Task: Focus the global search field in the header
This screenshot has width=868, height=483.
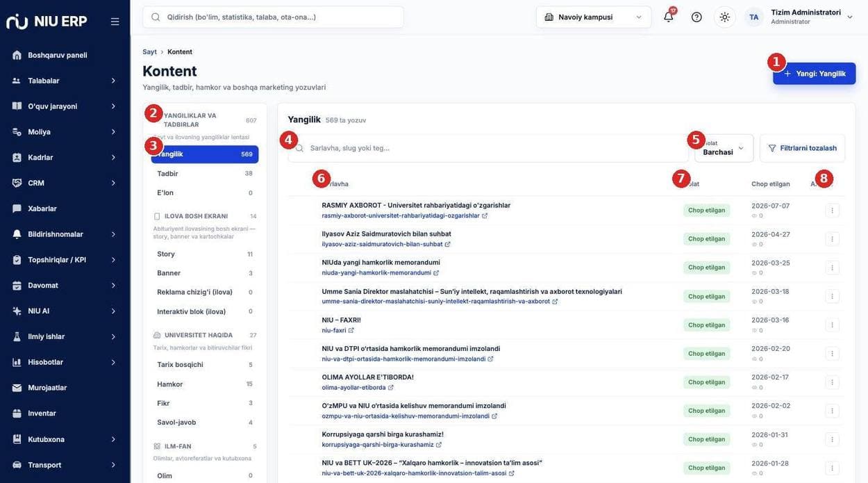Action: tap(273, 17)
